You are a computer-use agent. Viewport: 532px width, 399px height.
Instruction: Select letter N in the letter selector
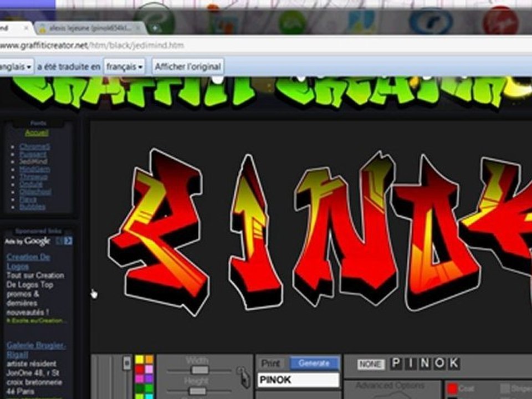(x=425, y=364)
